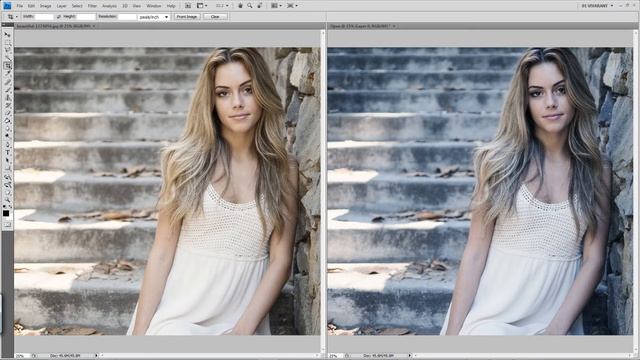The height and width of the screenshot is (360, 640).
Task: Switch to the left document tab
Action: tap(53, 26)
